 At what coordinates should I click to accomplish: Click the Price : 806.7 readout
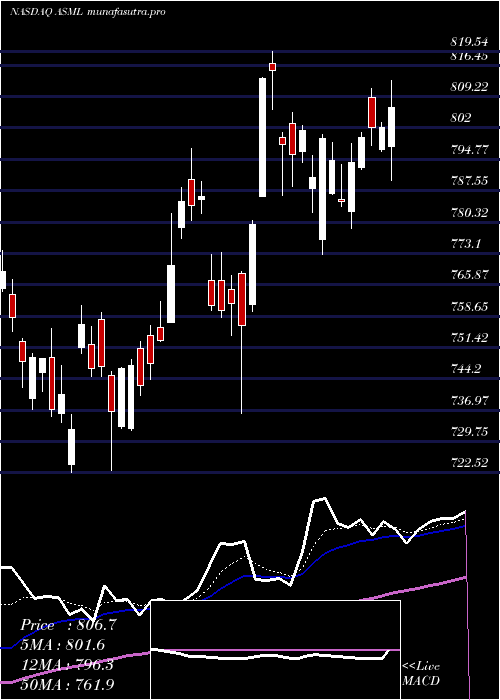point(68,625)
